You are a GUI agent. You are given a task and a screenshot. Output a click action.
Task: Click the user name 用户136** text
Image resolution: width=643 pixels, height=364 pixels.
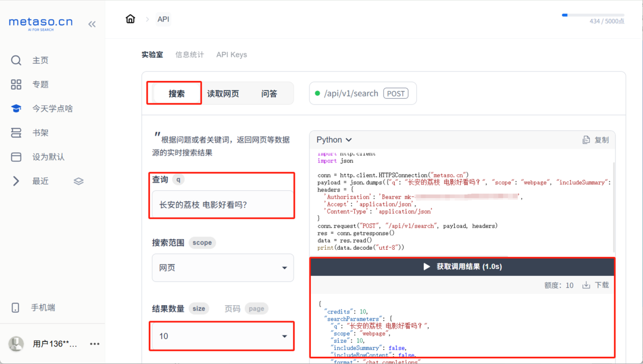(x=55, y=344)
